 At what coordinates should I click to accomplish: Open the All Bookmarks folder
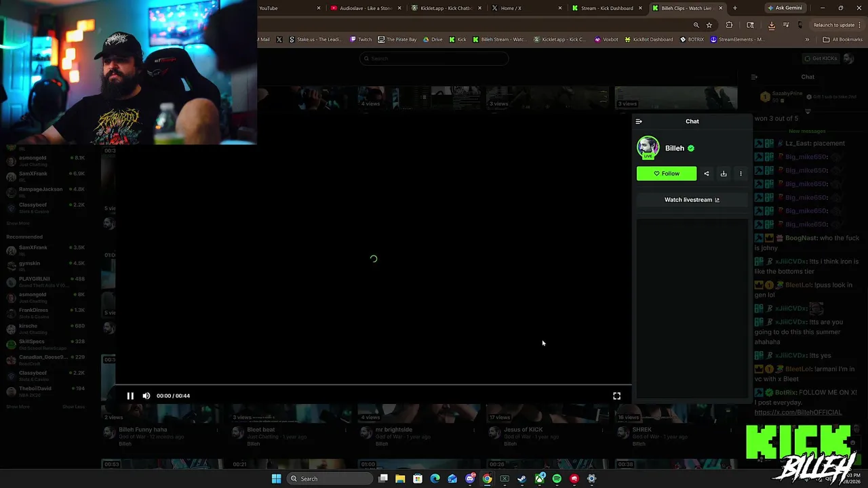pos(842,39)
